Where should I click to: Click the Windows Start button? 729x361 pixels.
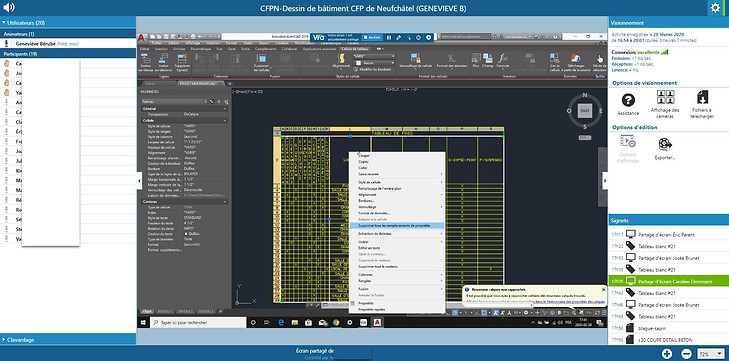tap(143, 322)
